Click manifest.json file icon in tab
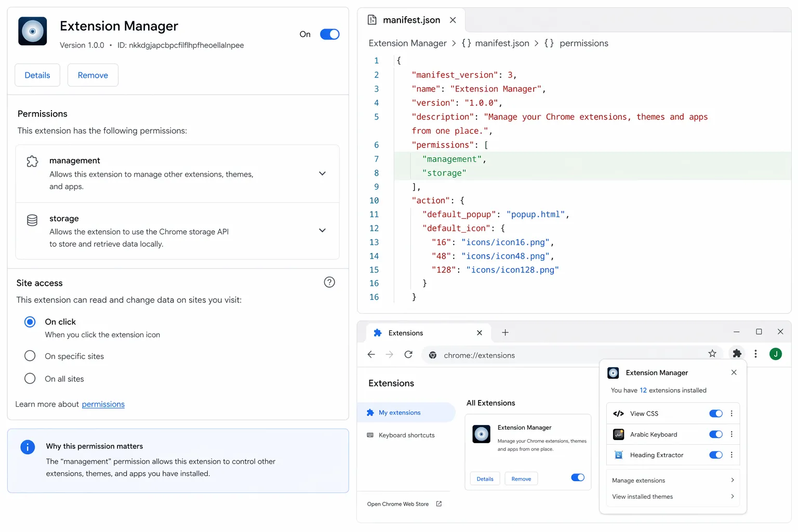 [372, 20]
